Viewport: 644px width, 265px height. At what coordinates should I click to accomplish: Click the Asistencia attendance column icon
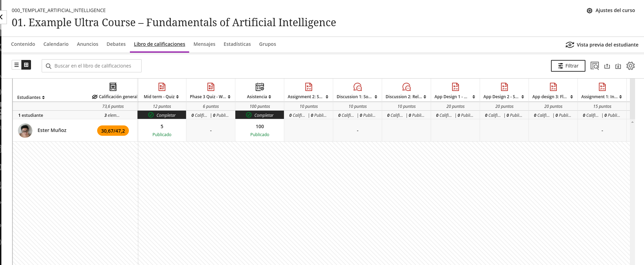point(260,87)
